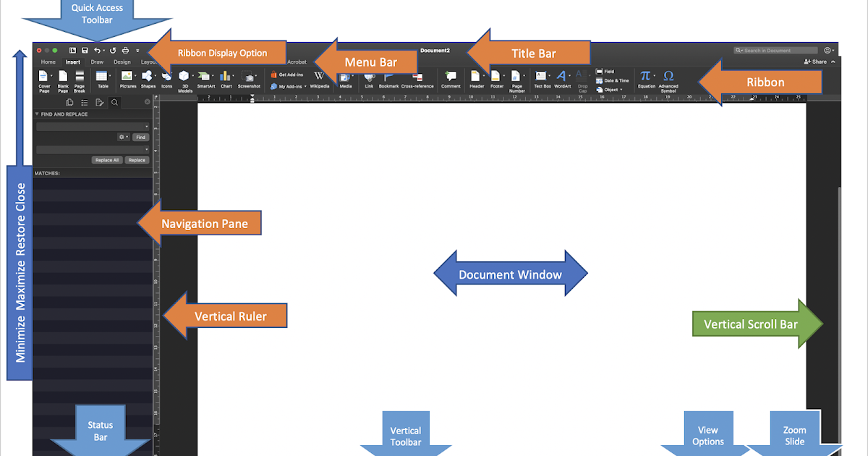Expand the Object dropdown in the ribbon

click(620, 89)
